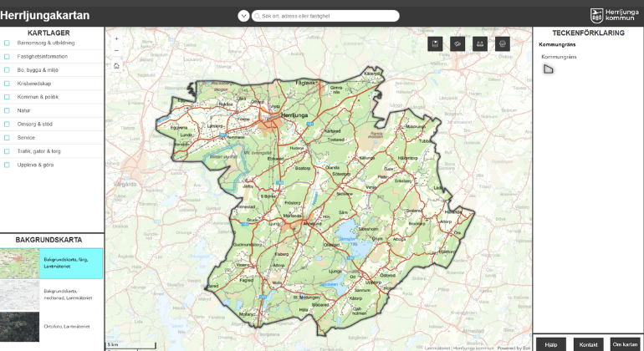The width and height of the screenshot is (644, 351).
Task: Click the magnifier icon in search box
Action: click(258, 16)
